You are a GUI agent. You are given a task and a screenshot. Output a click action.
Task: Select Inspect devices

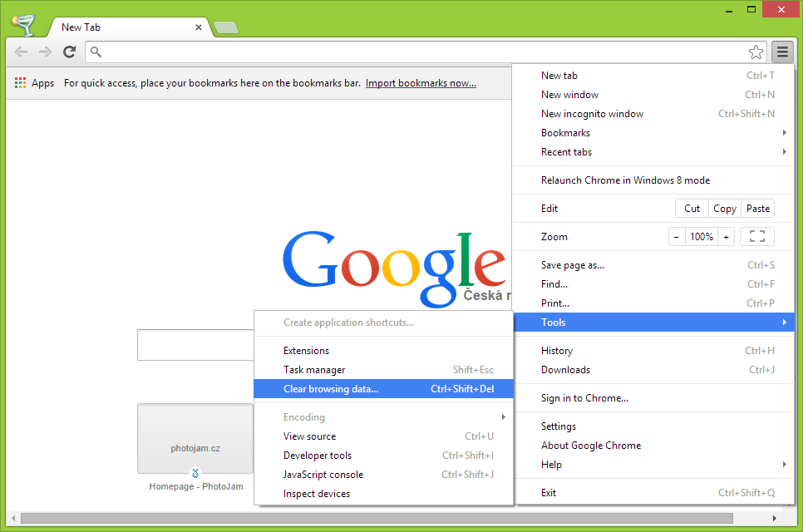(x=383, y=494)
